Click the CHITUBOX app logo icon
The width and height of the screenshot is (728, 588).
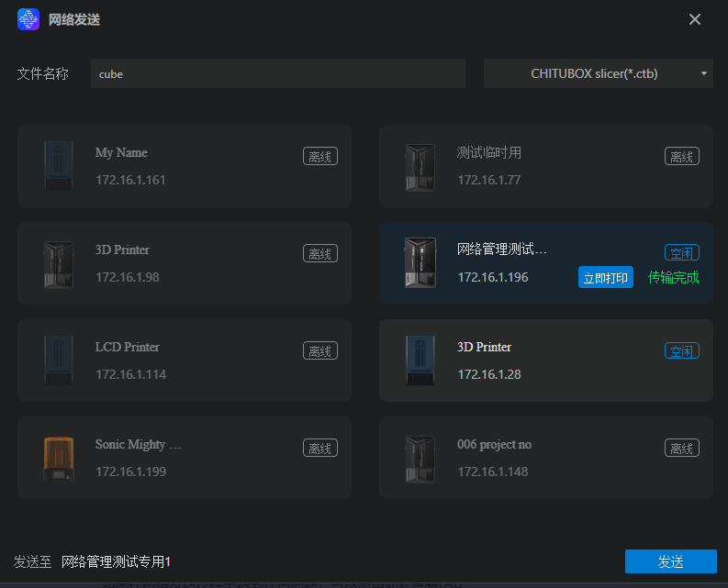tap(28, 19)
